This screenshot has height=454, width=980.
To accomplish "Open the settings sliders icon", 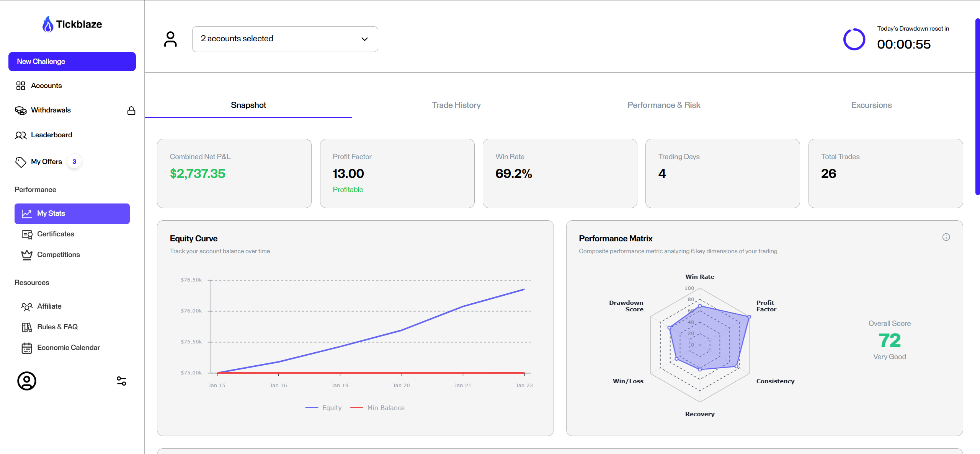I will [x=121, y=381].
